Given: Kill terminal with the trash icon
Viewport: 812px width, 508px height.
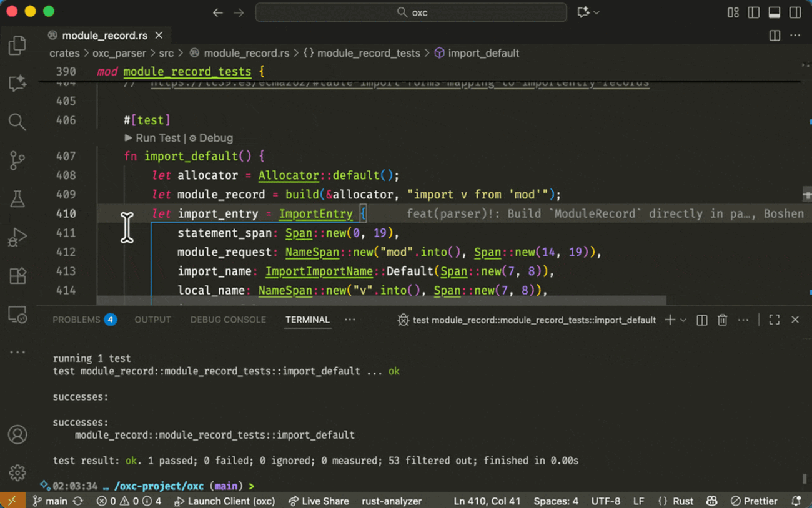Looking at the screenshot, I should click(x=722, y=320).
